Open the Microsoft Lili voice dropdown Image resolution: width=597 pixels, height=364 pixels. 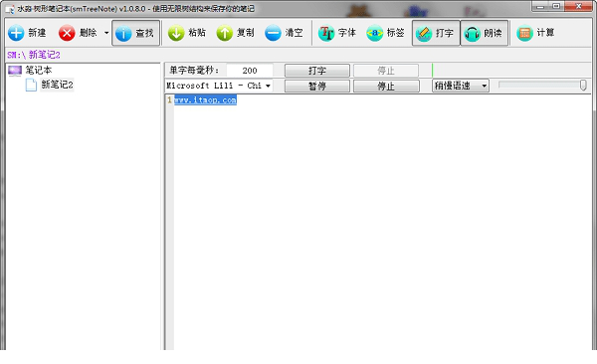click(268, 86)
